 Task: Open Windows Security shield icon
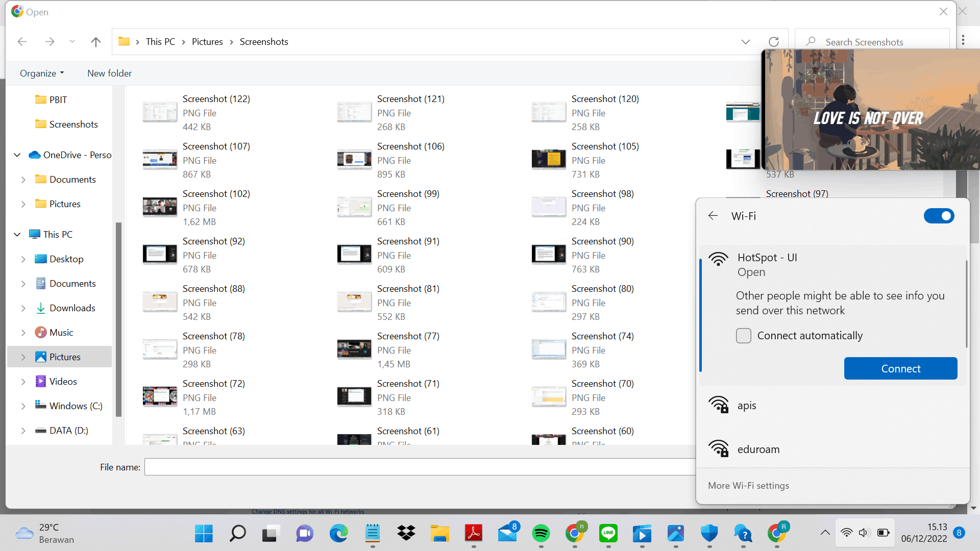(709, 534)
